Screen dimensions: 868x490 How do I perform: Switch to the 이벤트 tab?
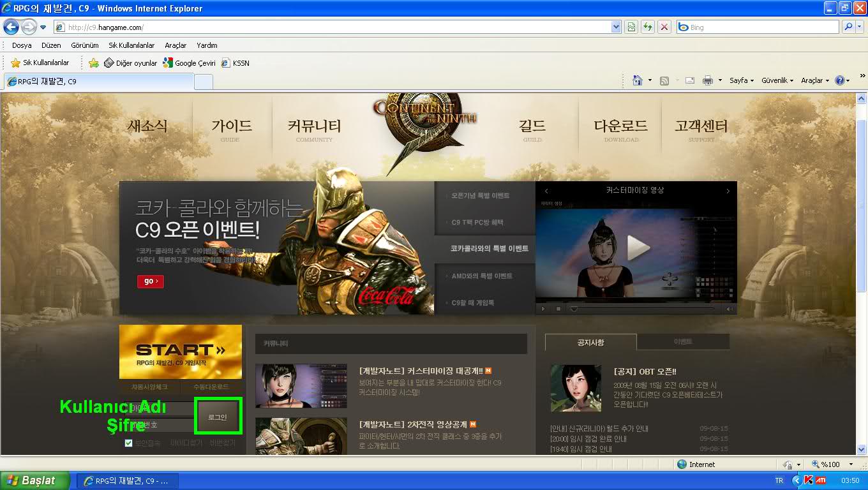click(x=683, y=342)
